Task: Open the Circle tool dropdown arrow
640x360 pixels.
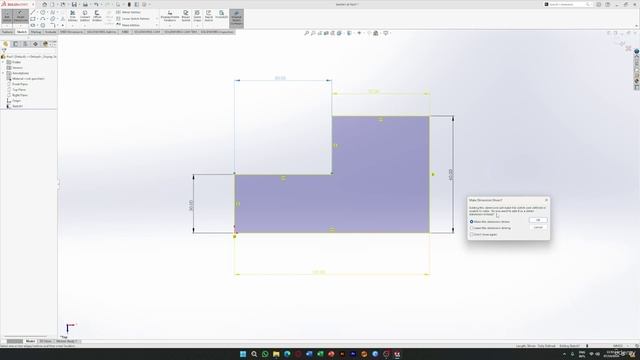Action: [x=47, y=12]
